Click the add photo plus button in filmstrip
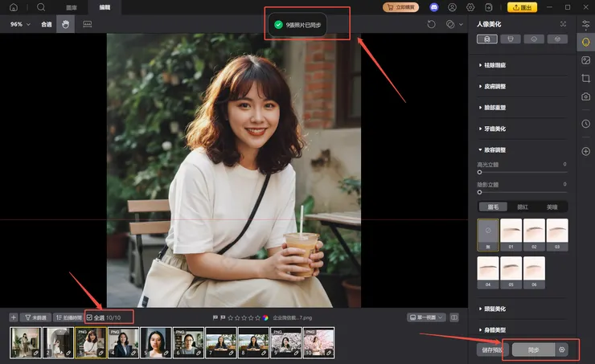Image resolution: width=595 pixels, height=364 pixels. click(14, 317)
